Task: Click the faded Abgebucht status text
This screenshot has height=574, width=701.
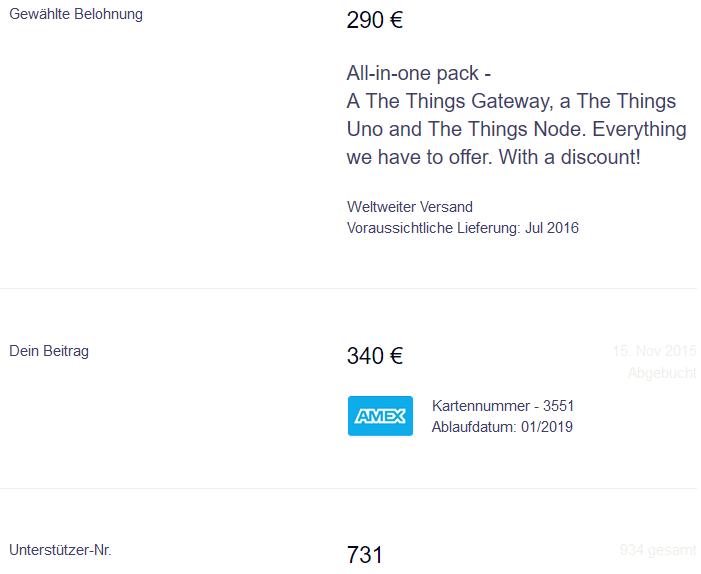Action: (x=662, y=373)
